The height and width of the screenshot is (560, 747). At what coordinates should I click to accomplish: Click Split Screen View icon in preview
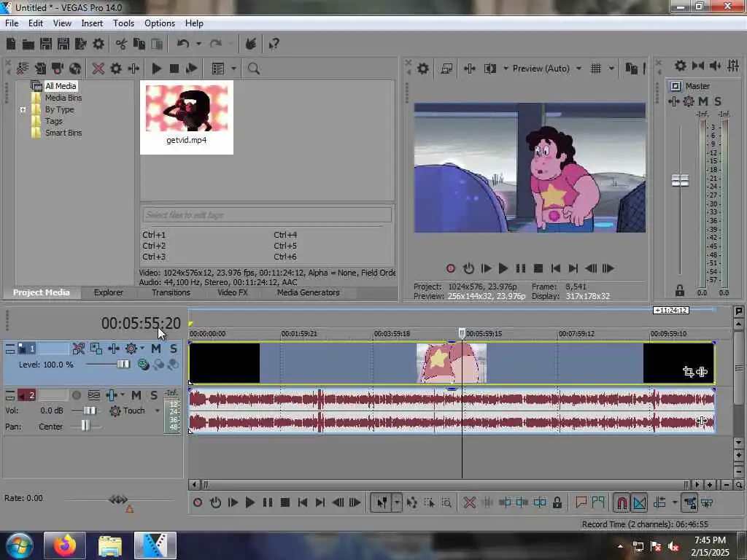[x=490, y=69]
